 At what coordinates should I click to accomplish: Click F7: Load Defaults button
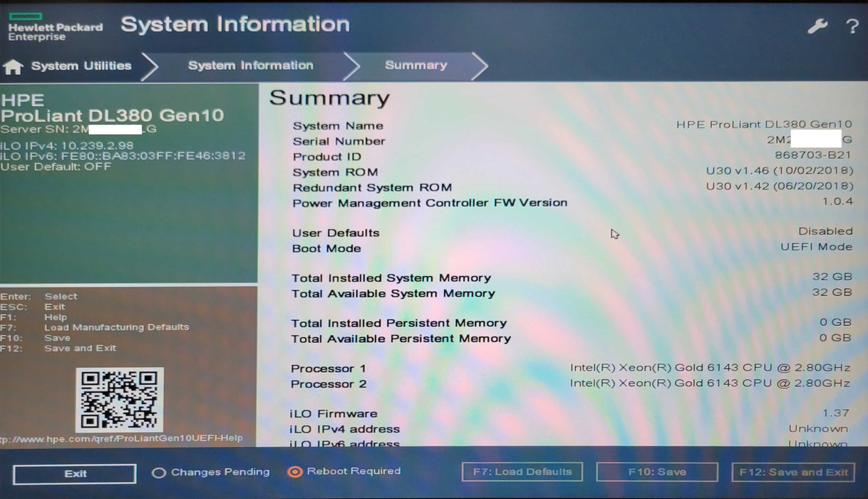(x=522, y=472)
